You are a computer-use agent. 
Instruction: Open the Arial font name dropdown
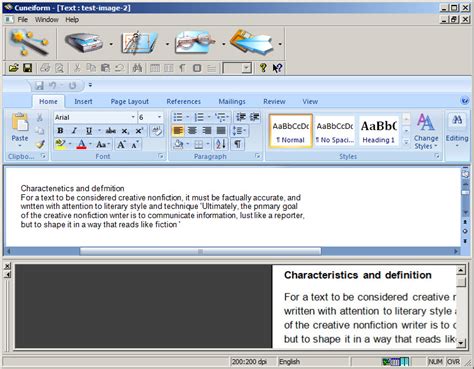pyautogui.click(x=133, y=117)
